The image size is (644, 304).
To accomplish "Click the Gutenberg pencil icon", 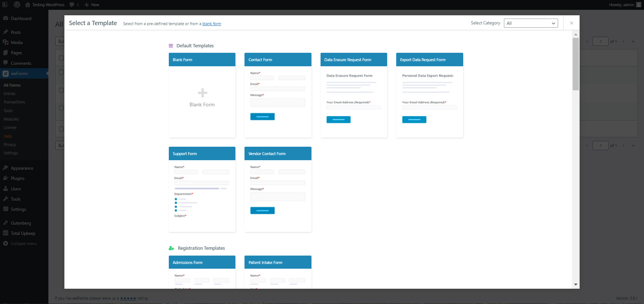I will click(x=6, y=223).
